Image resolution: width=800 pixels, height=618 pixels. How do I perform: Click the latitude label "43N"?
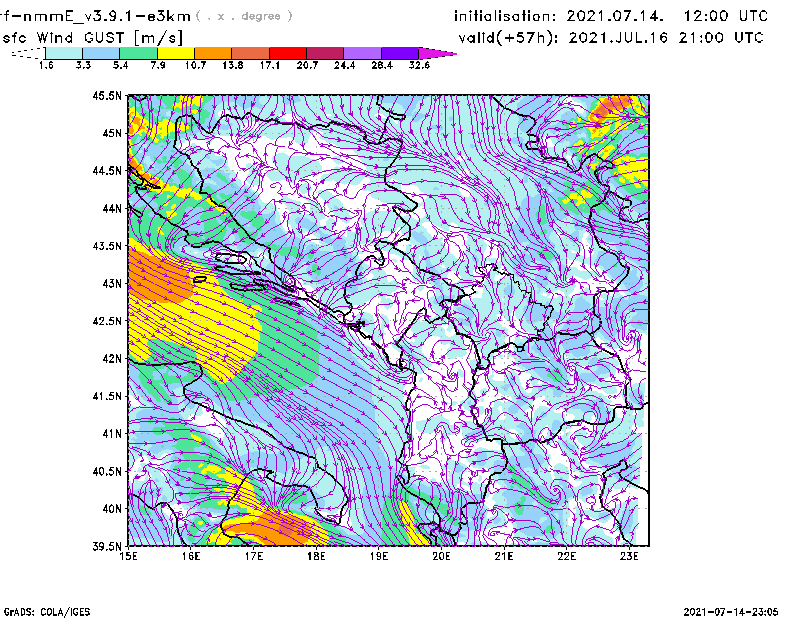[x=112, y=283]
